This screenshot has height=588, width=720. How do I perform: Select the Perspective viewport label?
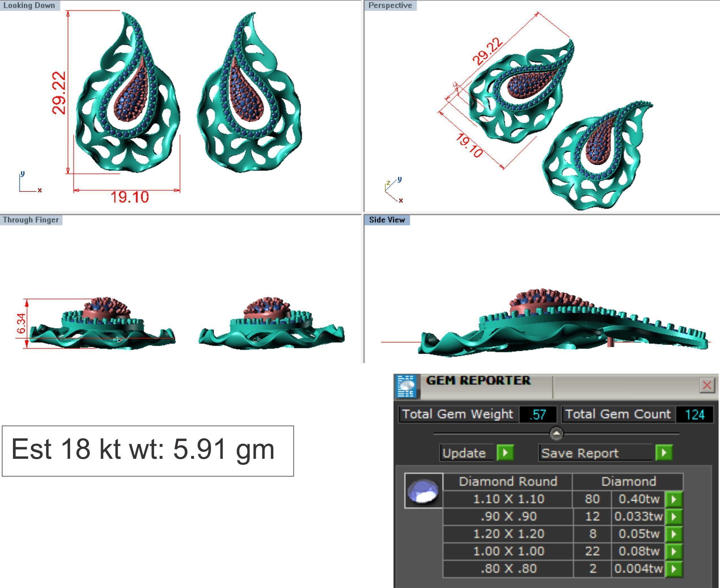point(390,5)
